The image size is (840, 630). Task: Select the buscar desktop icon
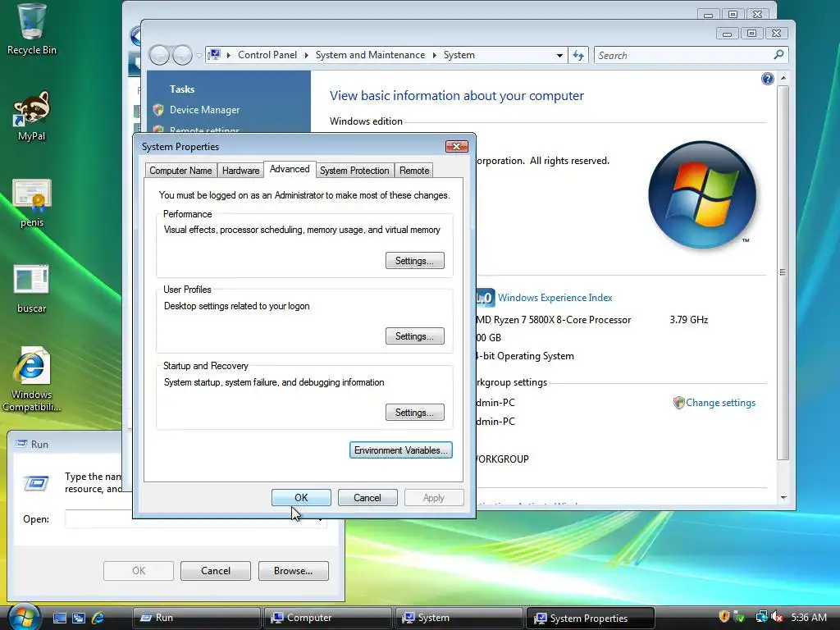[32, 288]
